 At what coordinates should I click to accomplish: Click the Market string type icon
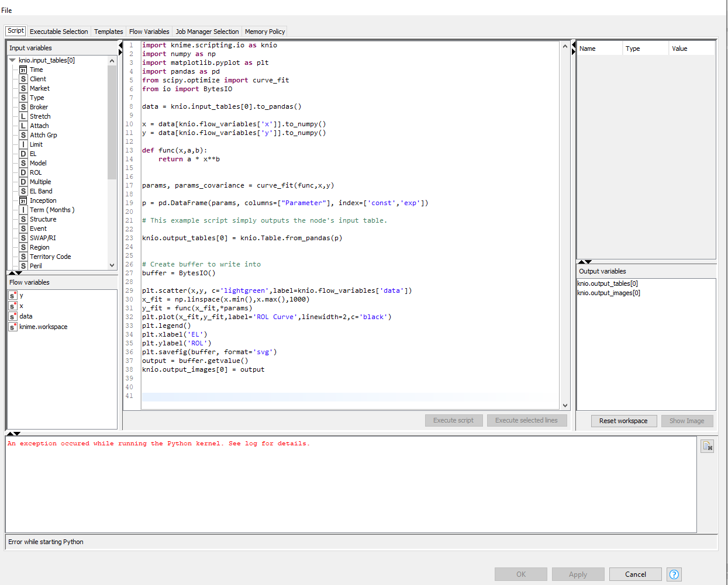pos(23,88)
